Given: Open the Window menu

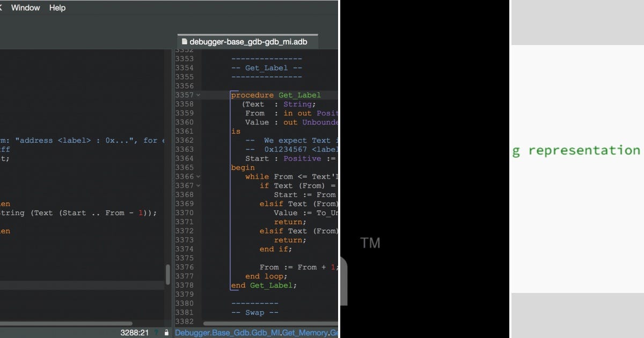Looking at the screenshot, I should pos(25,8).
